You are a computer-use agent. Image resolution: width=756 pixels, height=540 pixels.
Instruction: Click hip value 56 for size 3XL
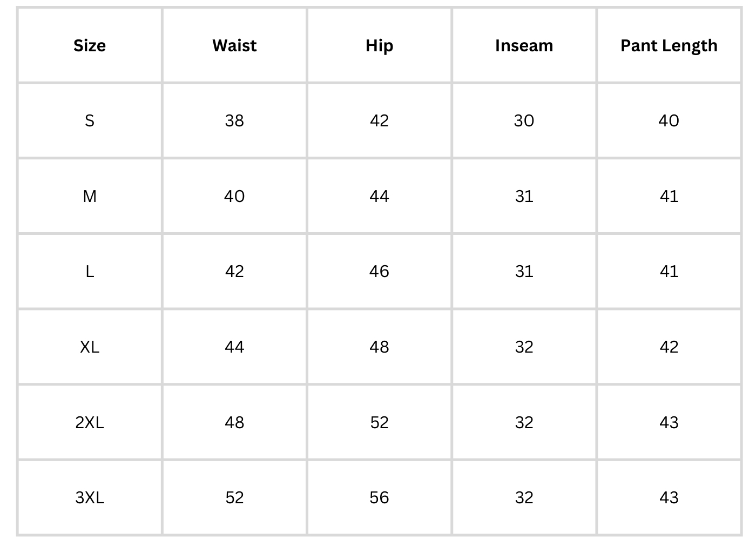[379, 497]
